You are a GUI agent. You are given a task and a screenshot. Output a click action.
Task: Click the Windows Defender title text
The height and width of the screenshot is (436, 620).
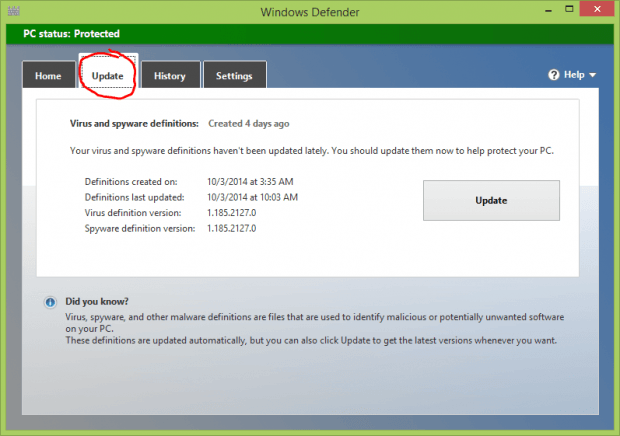310,11
